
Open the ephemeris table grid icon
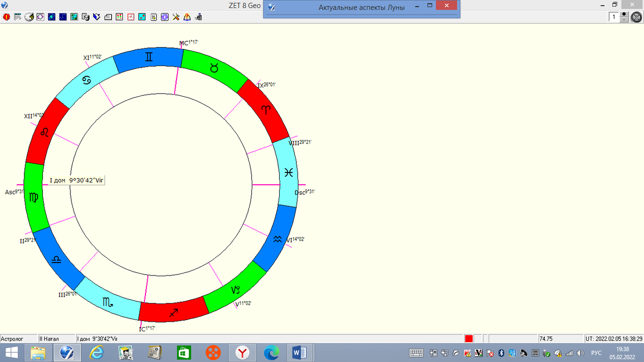click(18, 17)
